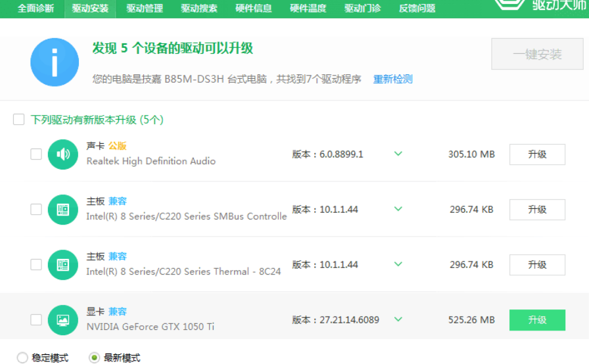Click the 一键安装 button
Image resolution: width=589 pixels, height=364 pixels.
537,55
